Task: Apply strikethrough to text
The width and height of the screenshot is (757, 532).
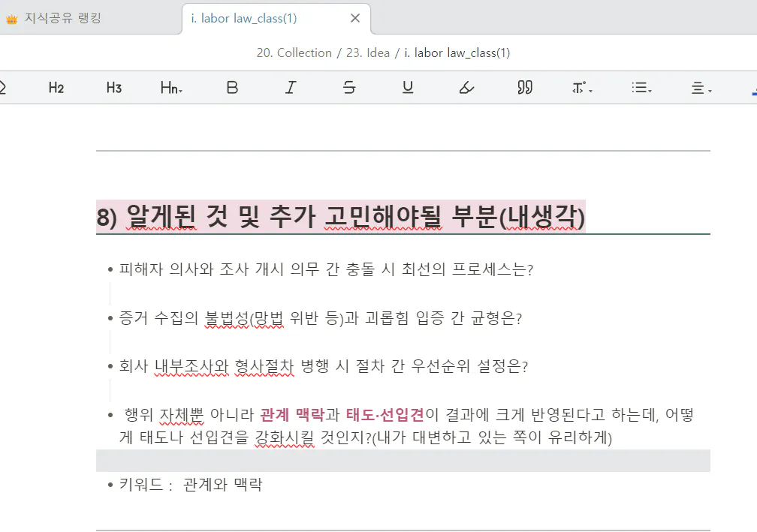Action: [348, 87]
